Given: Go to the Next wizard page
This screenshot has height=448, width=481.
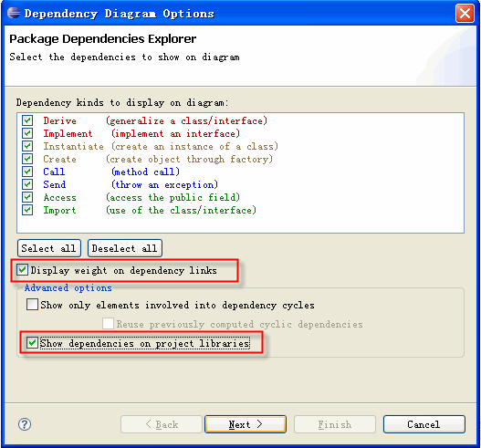Looking at the screenshot, I should coord(246,424).
